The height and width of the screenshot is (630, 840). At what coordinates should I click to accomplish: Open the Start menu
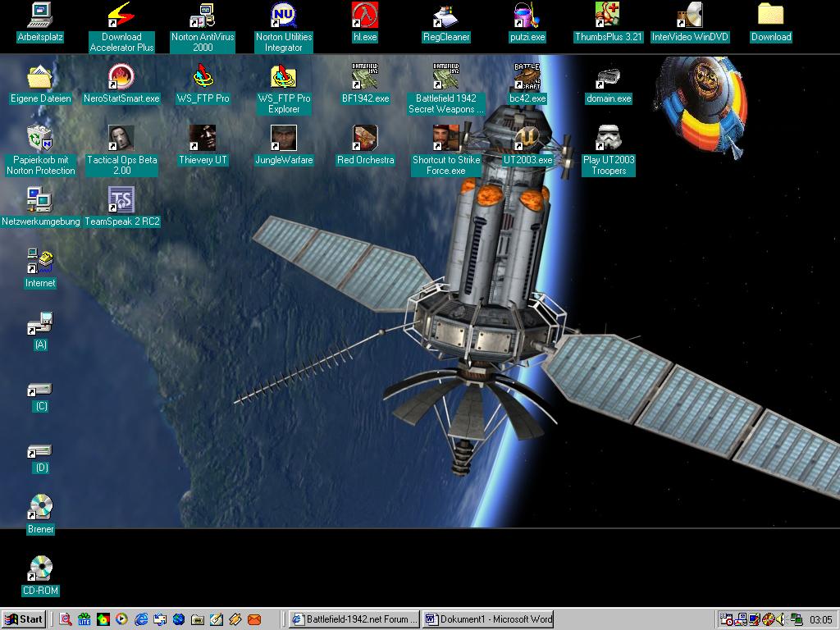pos(24,619)
